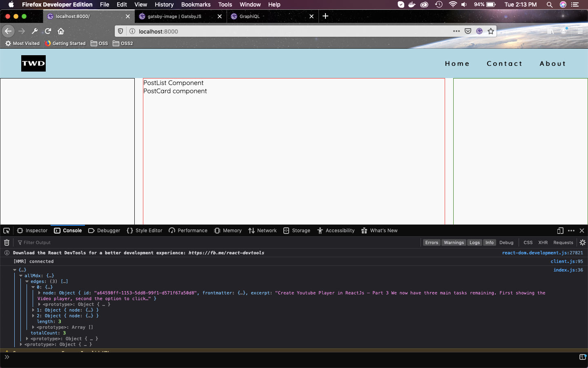
Task: Toggle the Warnings console filter
Action: pos(454,242)
